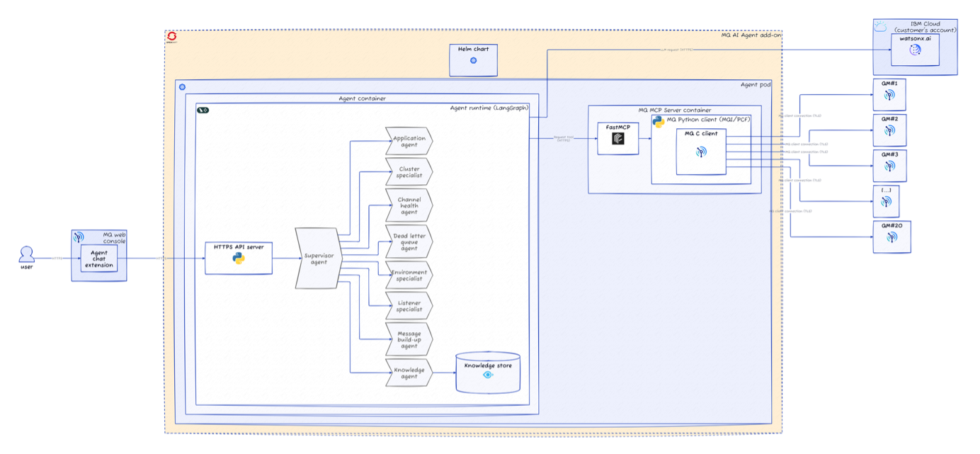The height and width of the screenshot is (454, 980).
Task: Click the 'user' label under person icon
Action: point(26,267)
